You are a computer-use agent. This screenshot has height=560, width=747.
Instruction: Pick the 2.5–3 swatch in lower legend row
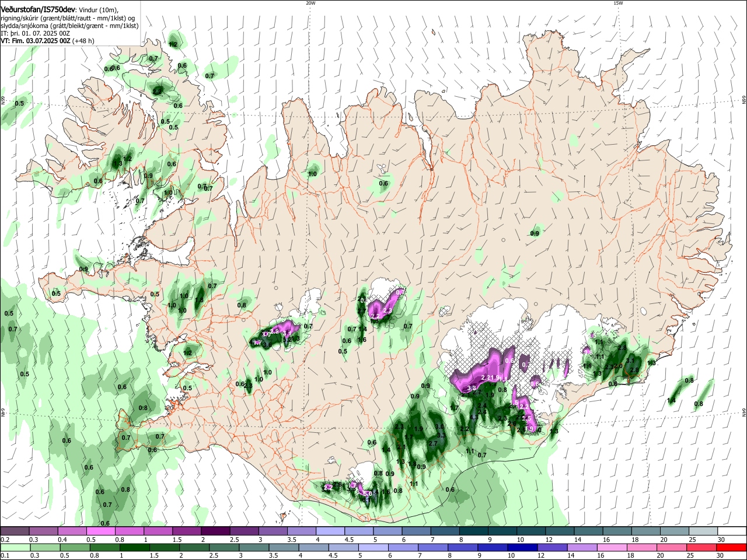(x=224, y=547)
